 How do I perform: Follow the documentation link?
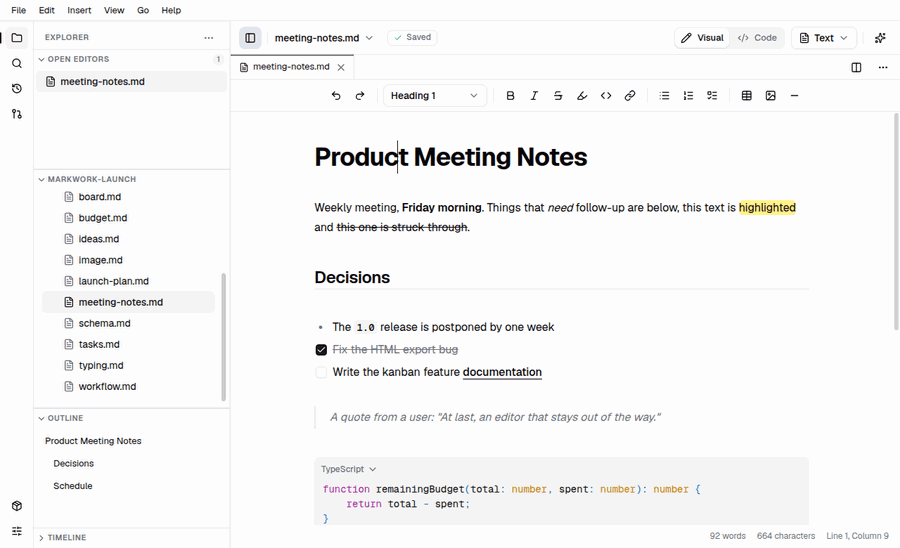(x=502, y=372)
